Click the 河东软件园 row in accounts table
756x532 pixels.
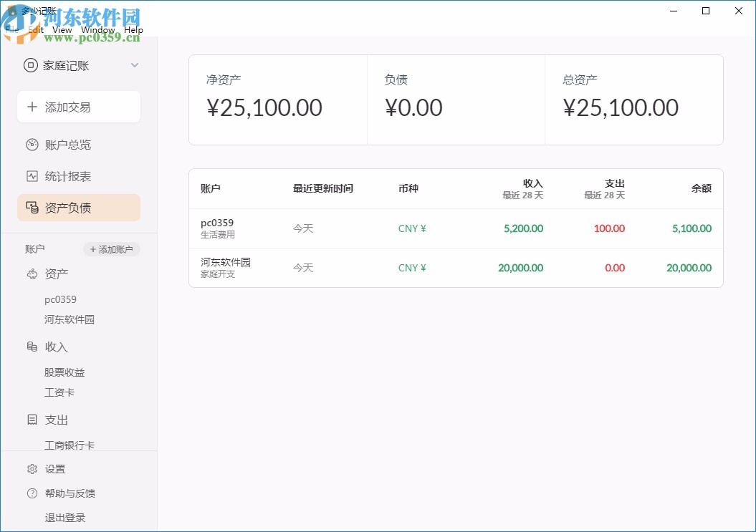pos(456,268)
